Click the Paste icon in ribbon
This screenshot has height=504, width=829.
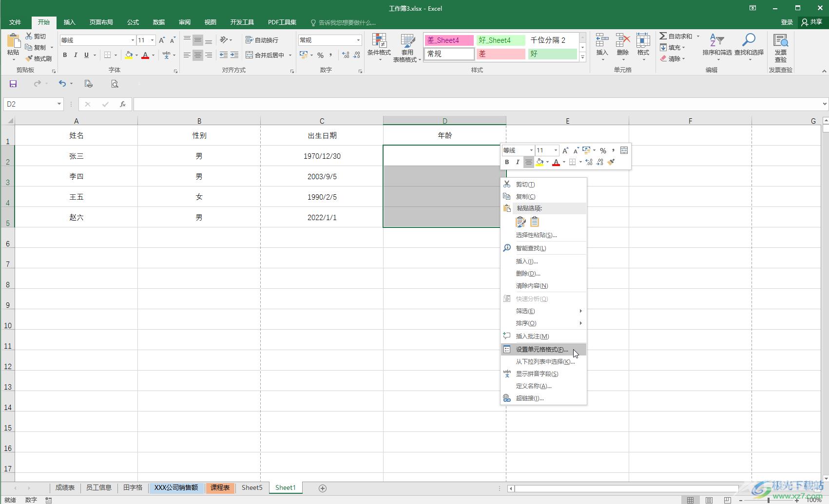coord(13,41)
